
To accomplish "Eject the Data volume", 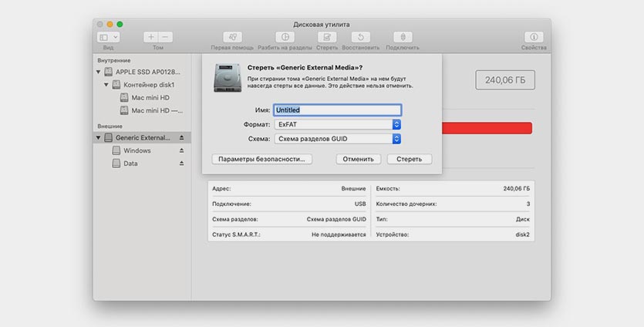I will click(x=182, y=163).
